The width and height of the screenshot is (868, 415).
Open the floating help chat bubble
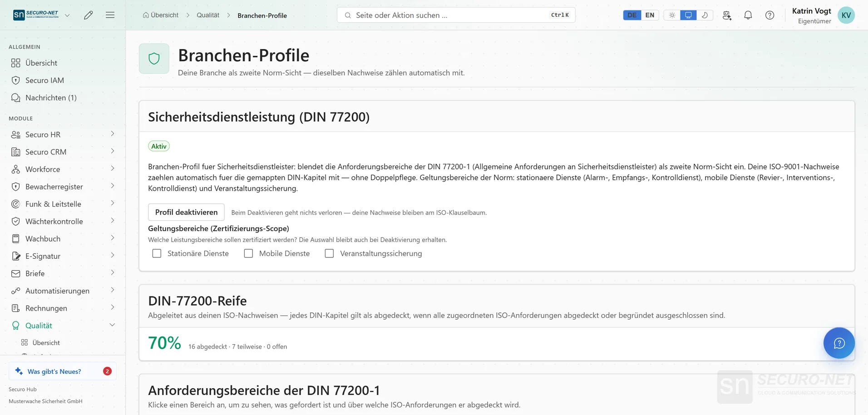[839, 343]
